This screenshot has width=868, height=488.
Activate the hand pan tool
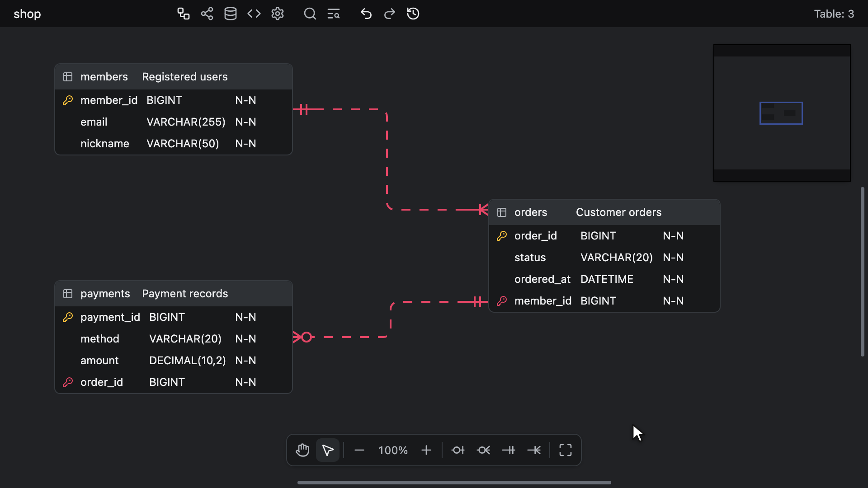pyautogui.click(x=302, y=450)
